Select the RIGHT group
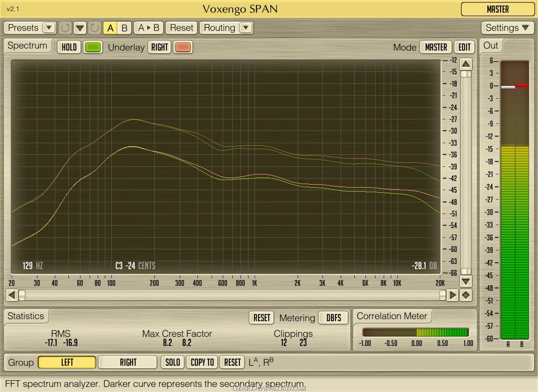 tap(128, 363)
